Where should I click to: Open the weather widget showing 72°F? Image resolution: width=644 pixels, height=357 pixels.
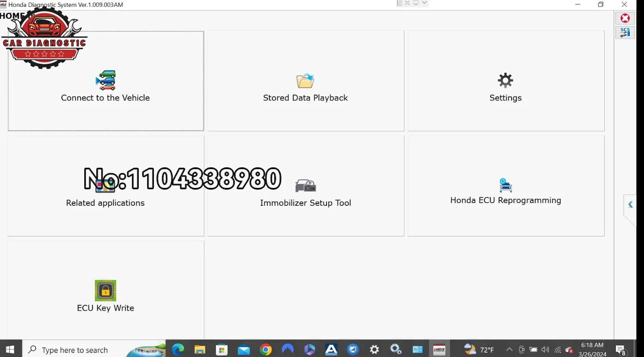click(479, 350)
